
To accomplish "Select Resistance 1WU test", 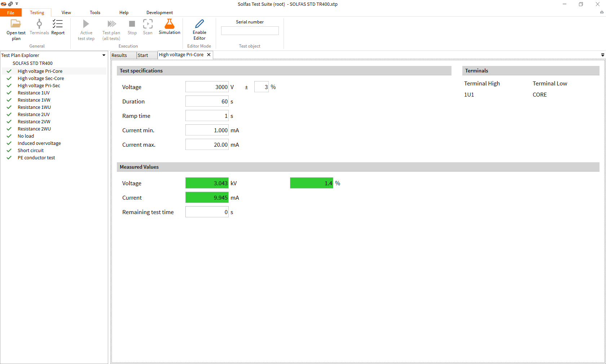I will (34, 107).
